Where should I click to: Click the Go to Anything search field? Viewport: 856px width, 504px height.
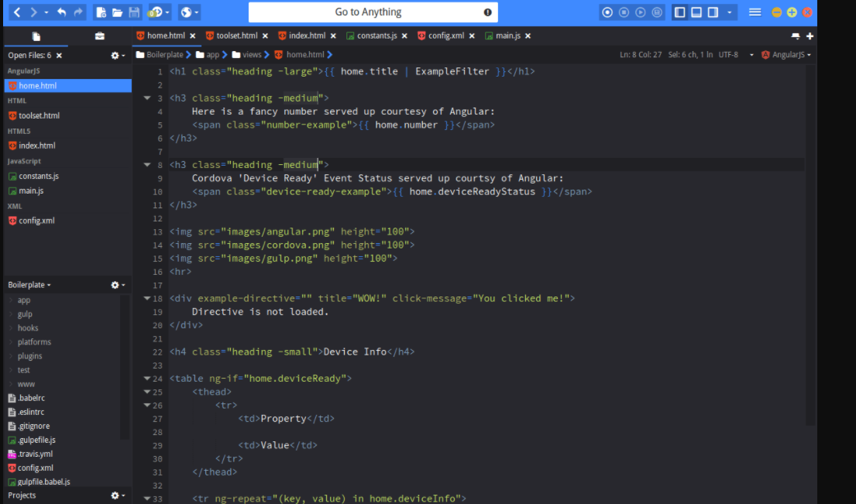373,12
